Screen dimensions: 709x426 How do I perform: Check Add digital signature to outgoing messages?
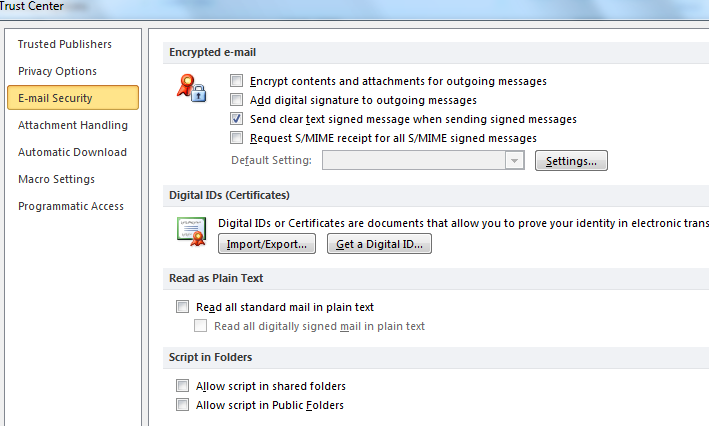coord(237,100)
